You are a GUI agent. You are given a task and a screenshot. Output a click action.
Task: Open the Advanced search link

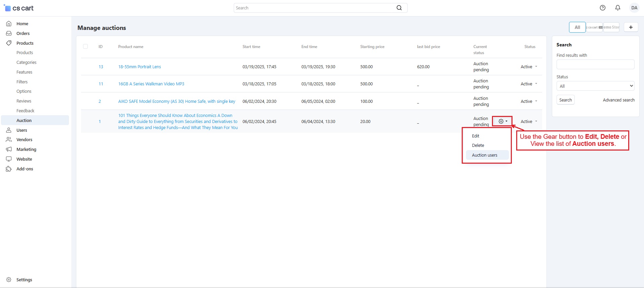618,100
